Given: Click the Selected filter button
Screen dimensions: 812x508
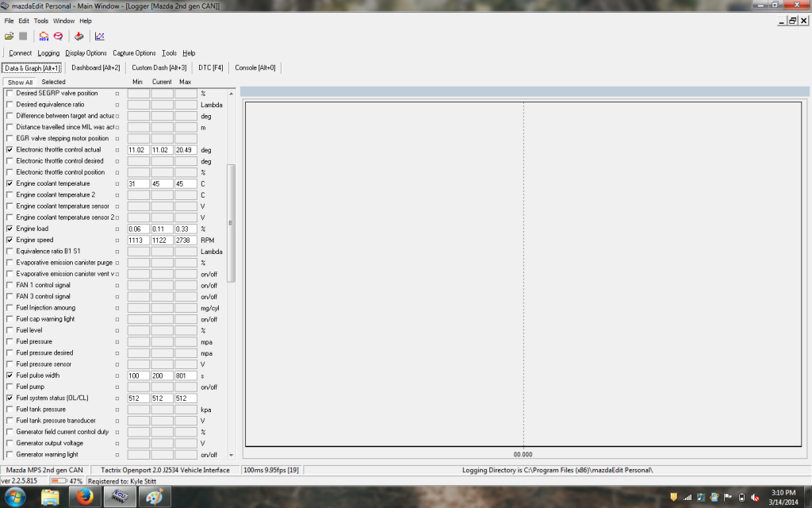Looking at the screenshot, I should (x=53, y=82).
